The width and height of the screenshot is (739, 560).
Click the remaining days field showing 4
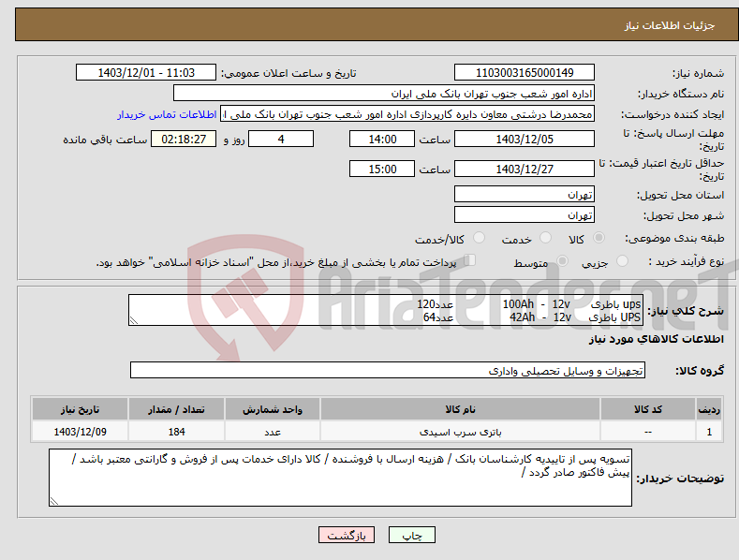pos(281,139)
